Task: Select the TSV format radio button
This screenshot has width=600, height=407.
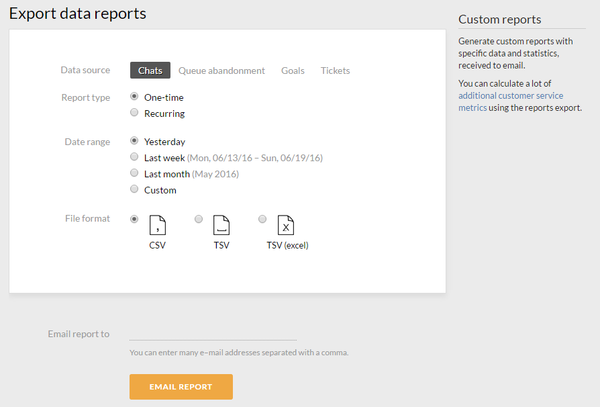Action: pyautogui.click(x=199, y=219)
